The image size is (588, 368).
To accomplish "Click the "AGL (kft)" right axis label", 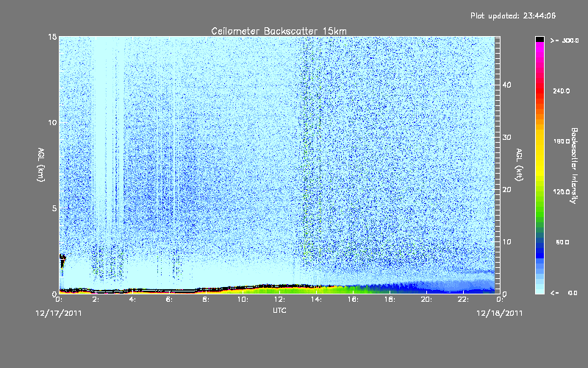I will click(x=520, y=164).
